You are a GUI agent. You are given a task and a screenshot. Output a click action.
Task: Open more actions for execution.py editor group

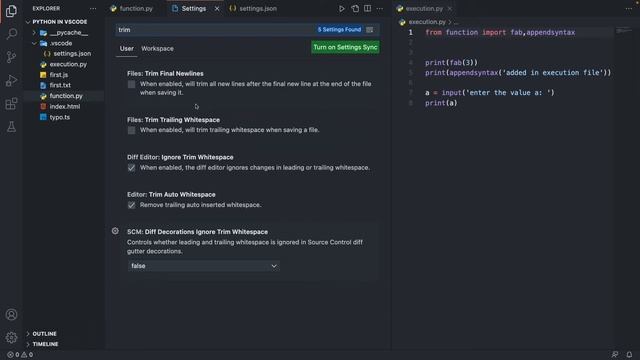(x=629, y=9)
